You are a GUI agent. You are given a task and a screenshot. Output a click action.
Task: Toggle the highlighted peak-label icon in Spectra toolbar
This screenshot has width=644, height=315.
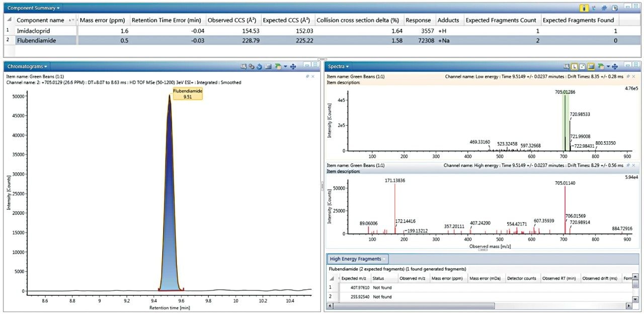pos(575,66)
